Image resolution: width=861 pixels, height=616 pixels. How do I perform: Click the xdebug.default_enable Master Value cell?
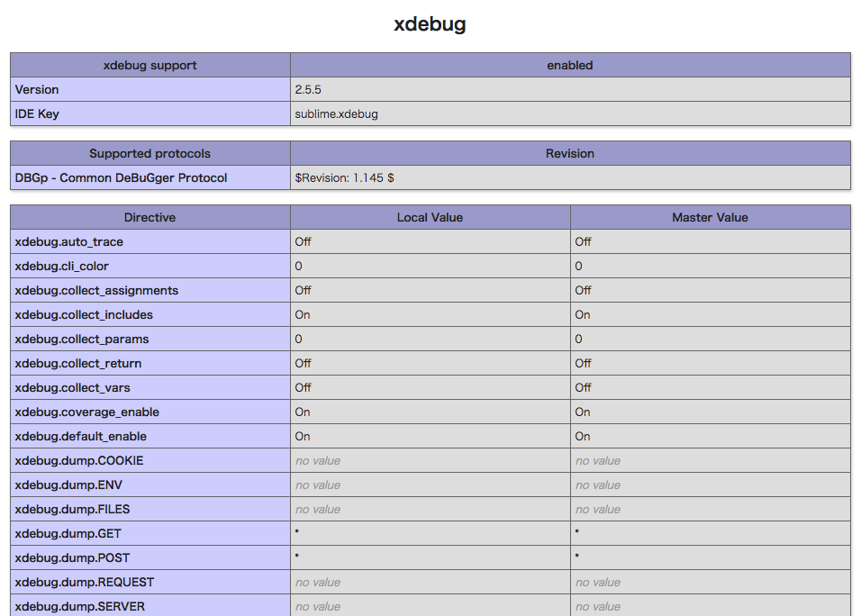pyautogui.click(x=582, y=436)
